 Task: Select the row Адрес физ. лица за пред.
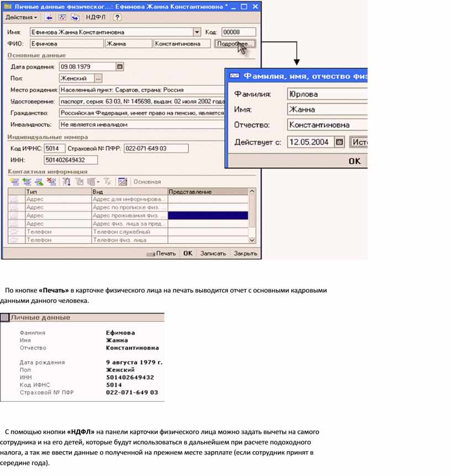click(128, 224)
